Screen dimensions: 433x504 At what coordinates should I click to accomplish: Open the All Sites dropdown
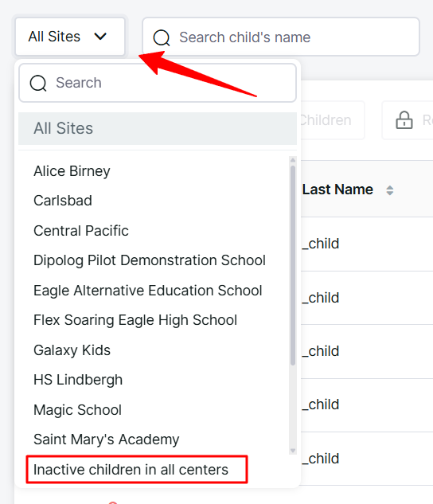[x=70, y=37]
